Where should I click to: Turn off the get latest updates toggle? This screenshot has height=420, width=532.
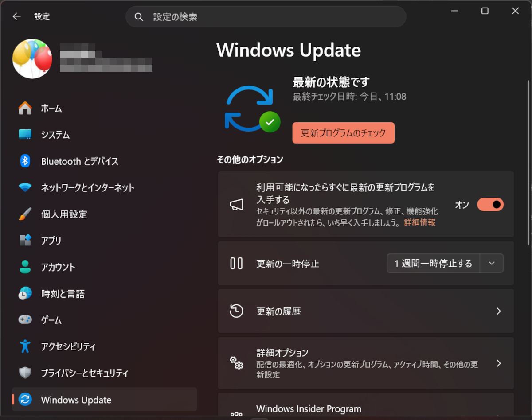click(x=490, y=204)
